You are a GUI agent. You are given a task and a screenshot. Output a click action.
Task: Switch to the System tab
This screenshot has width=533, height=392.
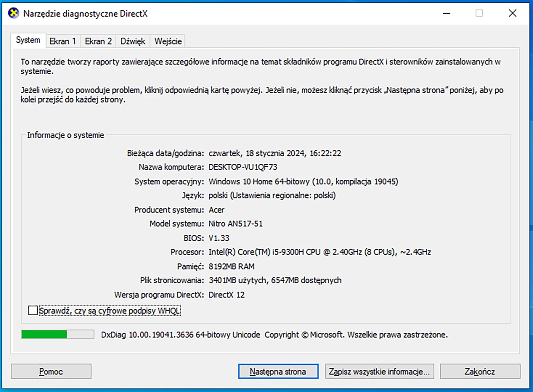(x=28, y=40)
